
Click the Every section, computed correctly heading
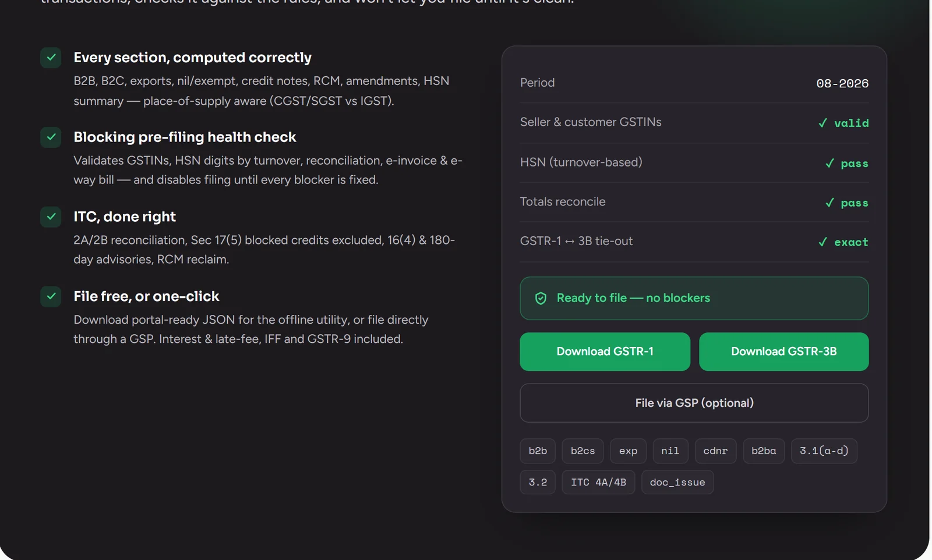(x=192, y=58)
